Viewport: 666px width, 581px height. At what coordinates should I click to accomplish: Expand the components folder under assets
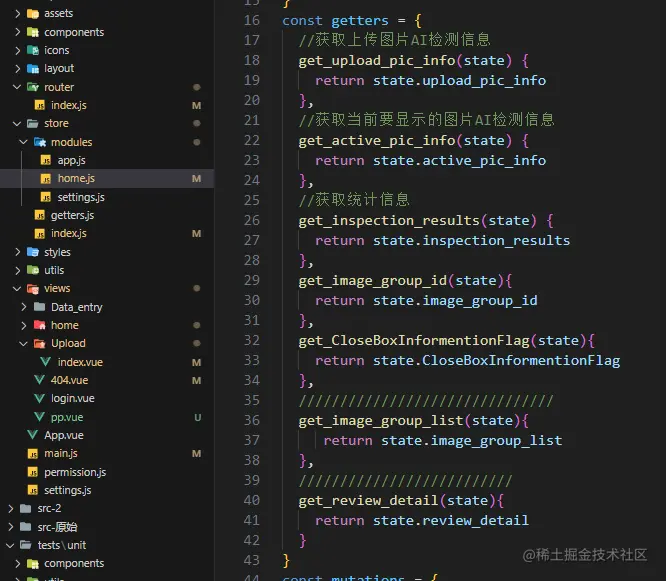(17, 32)
